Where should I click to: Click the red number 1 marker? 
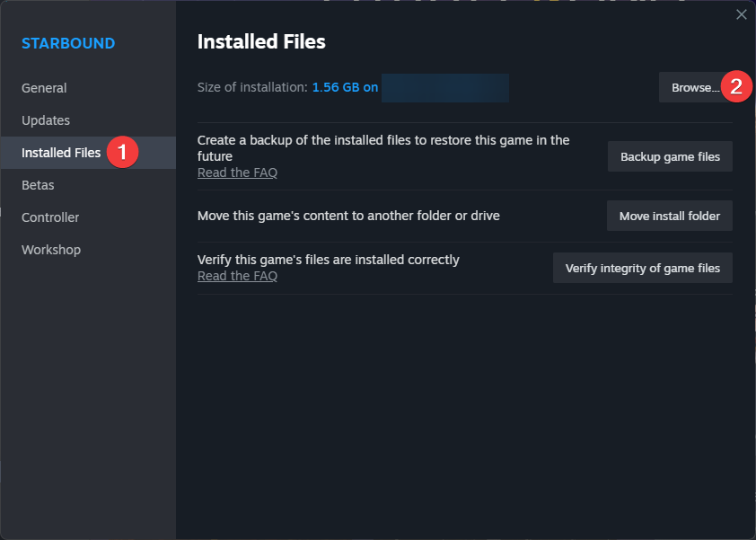tap(122, 152)
